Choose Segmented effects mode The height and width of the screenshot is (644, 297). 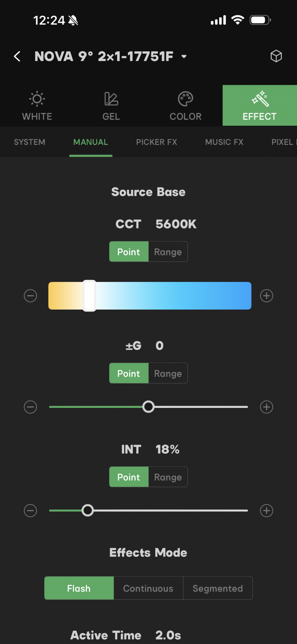pos(218,588)
